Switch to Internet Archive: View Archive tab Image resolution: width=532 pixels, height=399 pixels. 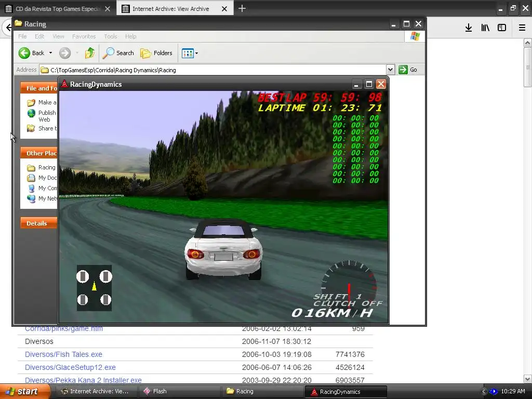170,9
